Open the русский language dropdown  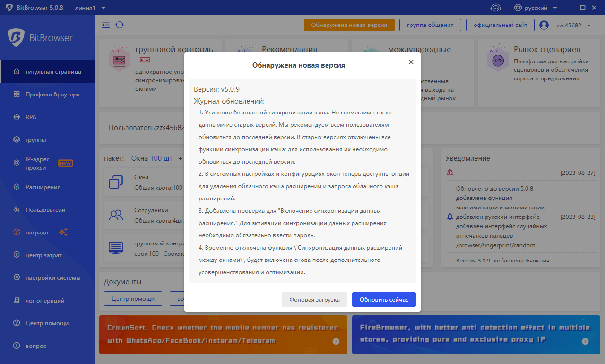point(541,8)
